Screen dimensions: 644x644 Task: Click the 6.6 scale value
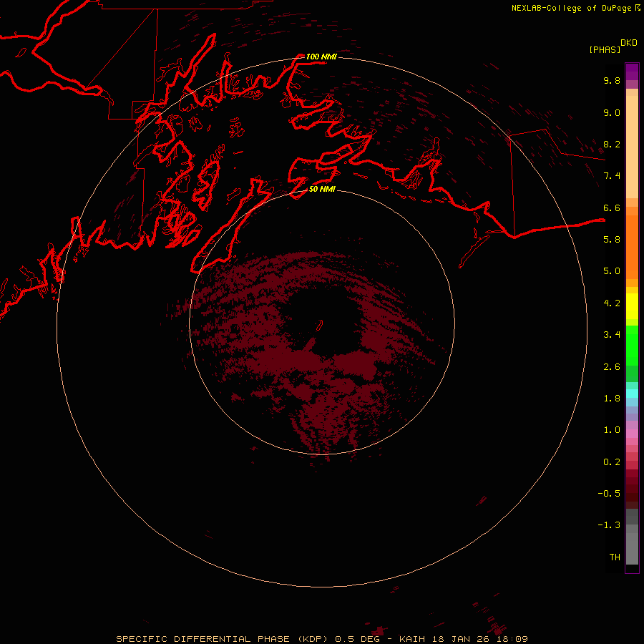pos(612,208)
